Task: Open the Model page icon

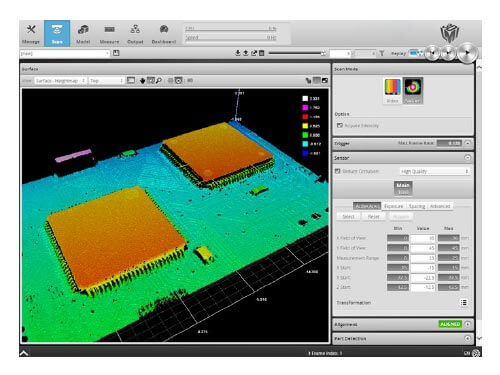Action: click(x=83, y=30)
